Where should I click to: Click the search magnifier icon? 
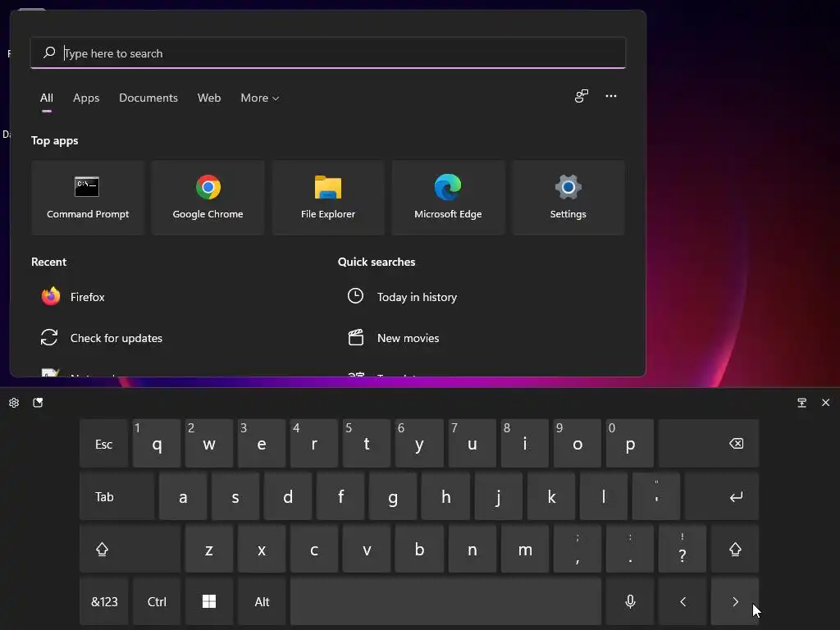coord(49,52)
